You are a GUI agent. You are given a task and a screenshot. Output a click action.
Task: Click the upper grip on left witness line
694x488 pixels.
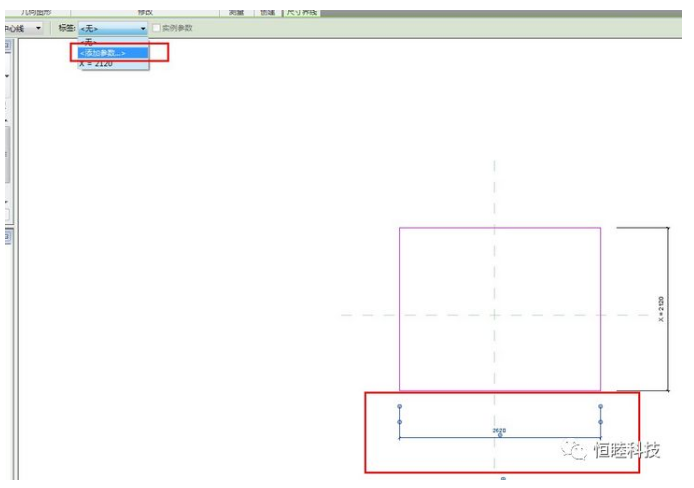coord(400,406)
